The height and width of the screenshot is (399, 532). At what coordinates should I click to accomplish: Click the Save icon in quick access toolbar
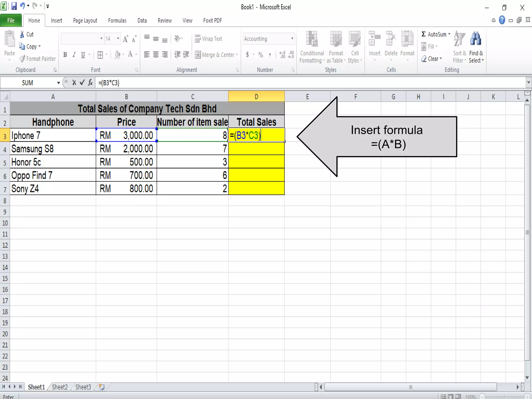[x=14, y=6]
